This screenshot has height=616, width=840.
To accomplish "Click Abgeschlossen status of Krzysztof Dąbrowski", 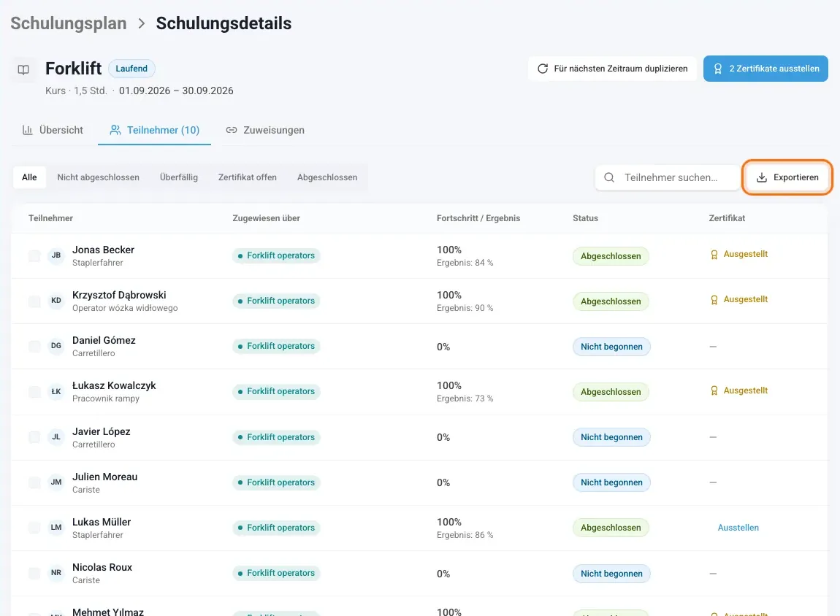I will [x=611, y=301].
